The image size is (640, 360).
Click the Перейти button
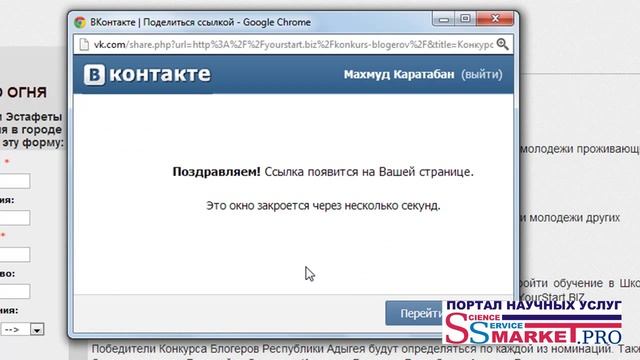coord(414,313)
